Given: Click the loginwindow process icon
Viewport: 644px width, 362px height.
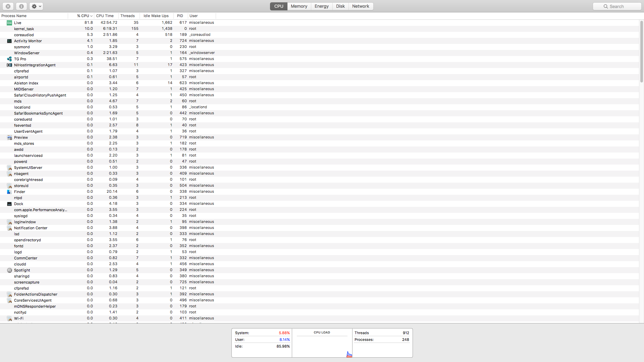Looking at the screenshot, I should tap(9, 222).
